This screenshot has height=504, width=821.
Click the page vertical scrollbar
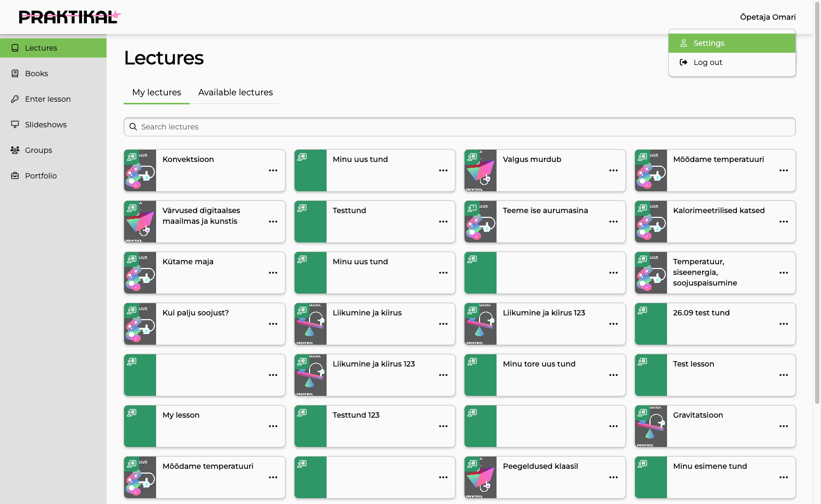(817, 202)
